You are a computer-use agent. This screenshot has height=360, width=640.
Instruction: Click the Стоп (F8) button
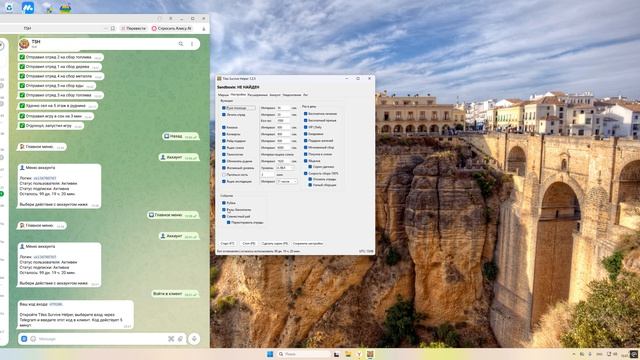coord(249,244)
